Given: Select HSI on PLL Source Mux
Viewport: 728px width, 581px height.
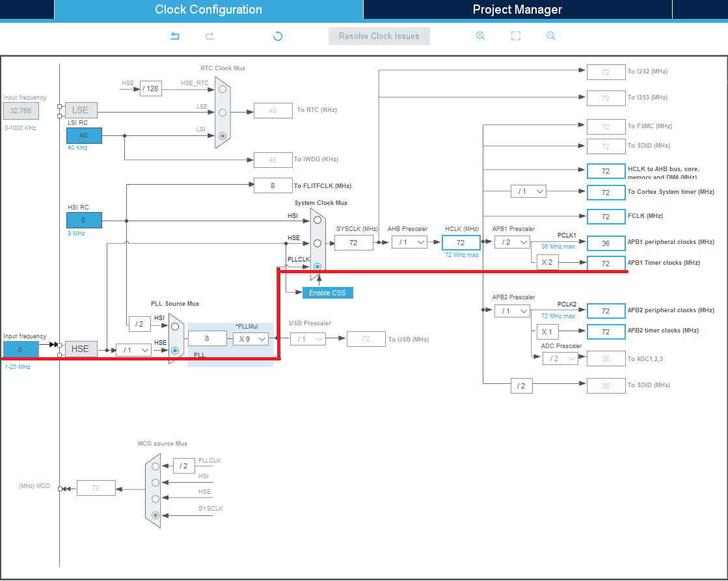Looking at the screenshot, I should (x=175, y=327).
